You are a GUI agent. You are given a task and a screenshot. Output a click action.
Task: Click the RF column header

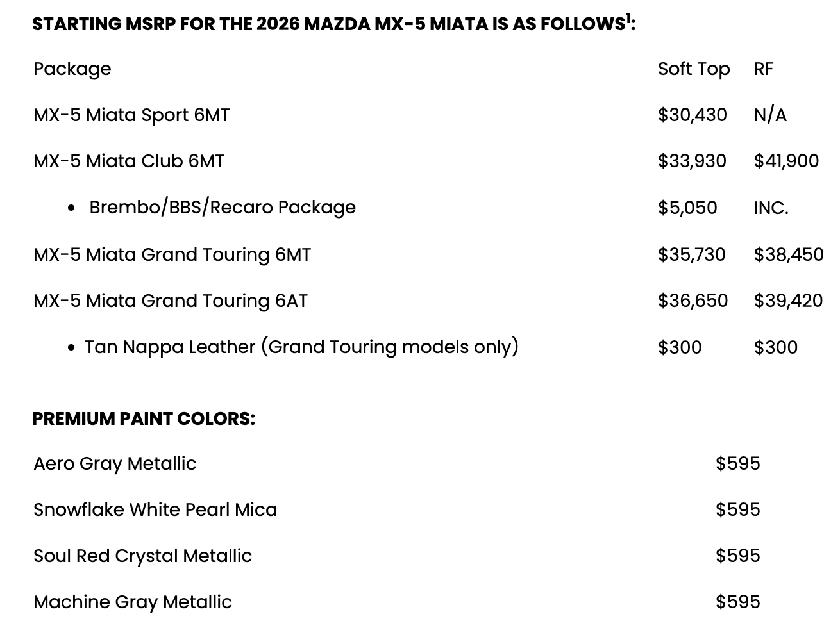tap(764, 69)
